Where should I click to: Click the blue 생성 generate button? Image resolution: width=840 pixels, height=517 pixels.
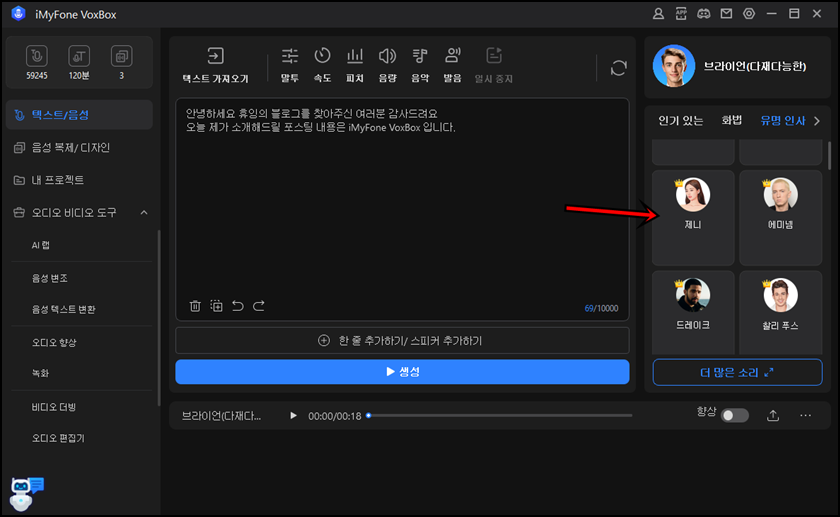(402, 372)
